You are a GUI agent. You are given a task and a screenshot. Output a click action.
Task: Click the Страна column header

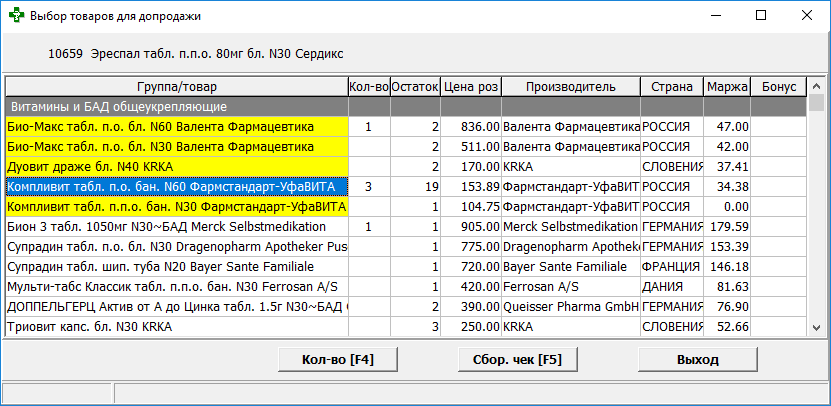pyautogui.click(x=672, y=87)
